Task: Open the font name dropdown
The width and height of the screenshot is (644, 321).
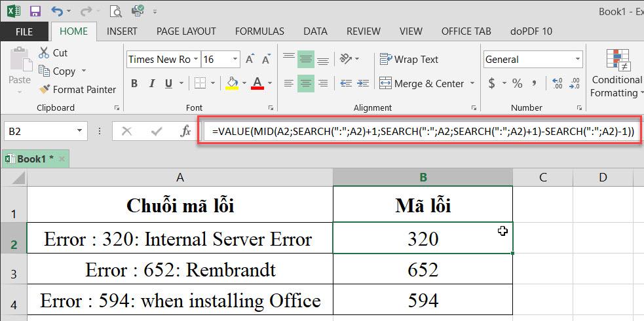Action: pos(196,60)
